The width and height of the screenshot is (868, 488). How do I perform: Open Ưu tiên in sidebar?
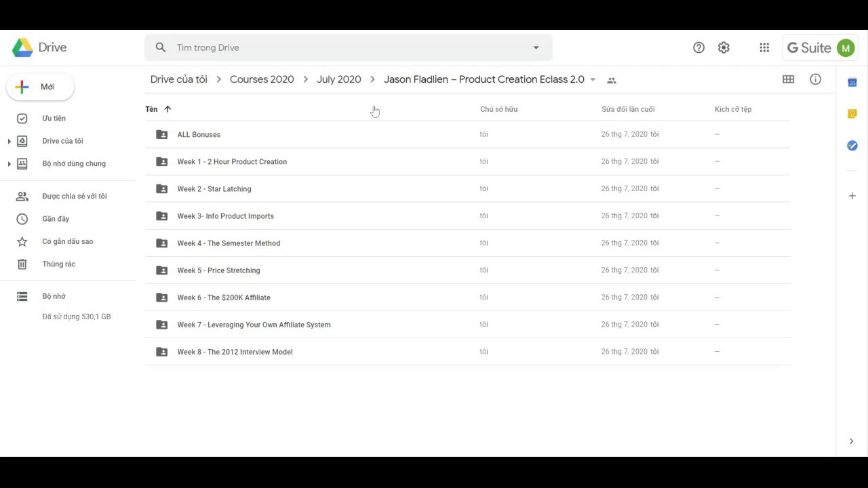(54, 118)
